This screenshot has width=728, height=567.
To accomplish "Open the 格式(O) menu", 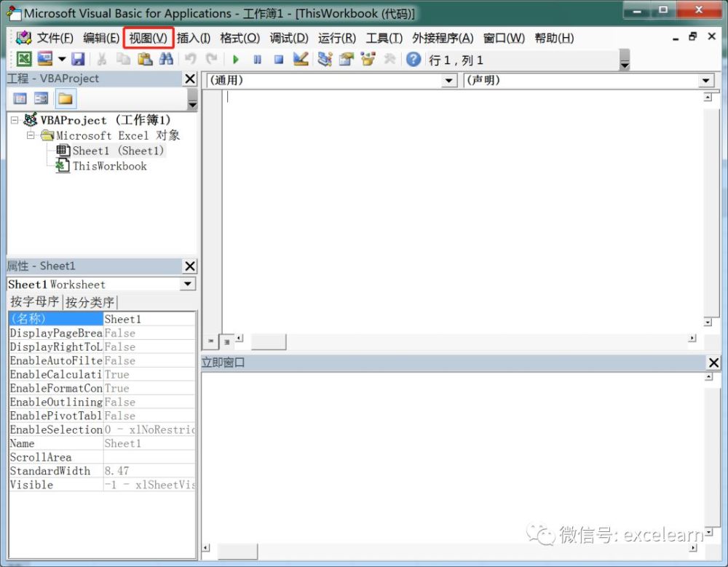I will click(240, 38).
